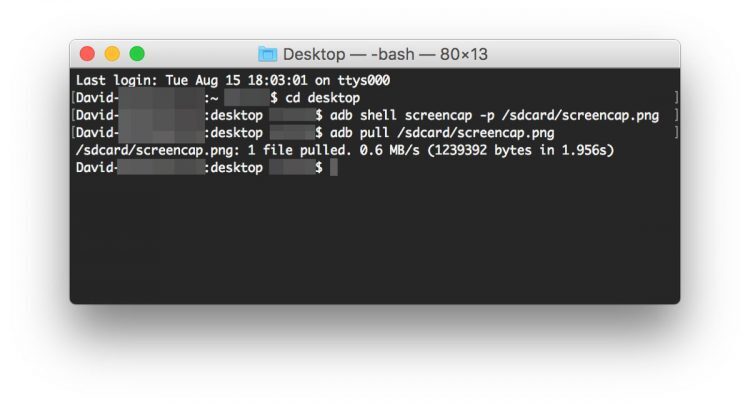Click the dollar sign of the final prompt
750x404 pixels.
coord(319,167)
